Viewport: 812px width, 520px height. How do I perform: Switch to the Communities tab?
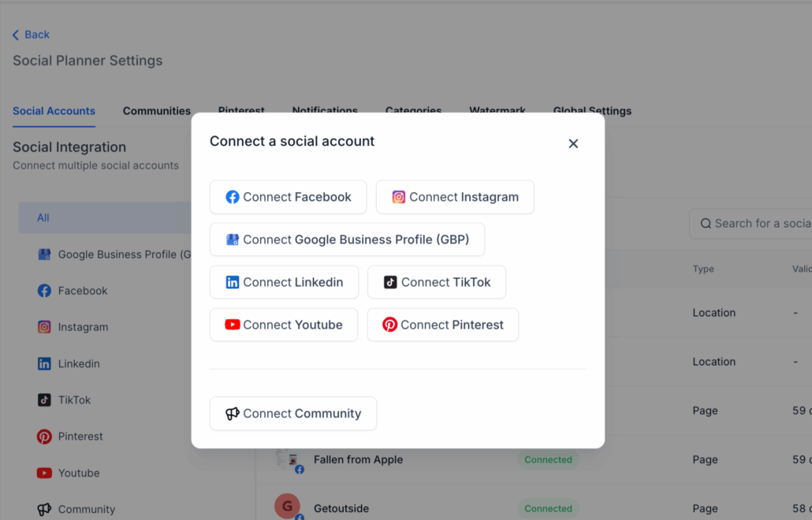[x=156, y=111]
